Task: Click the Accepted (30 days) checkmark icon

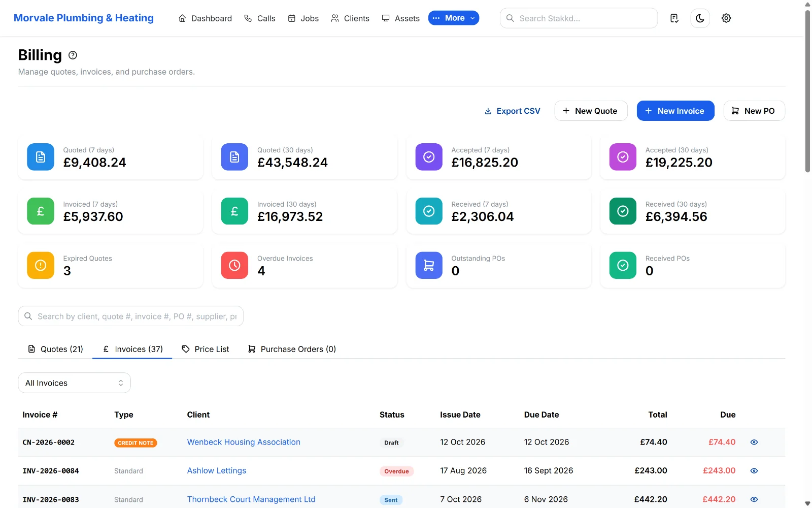Action: [623, 157]
